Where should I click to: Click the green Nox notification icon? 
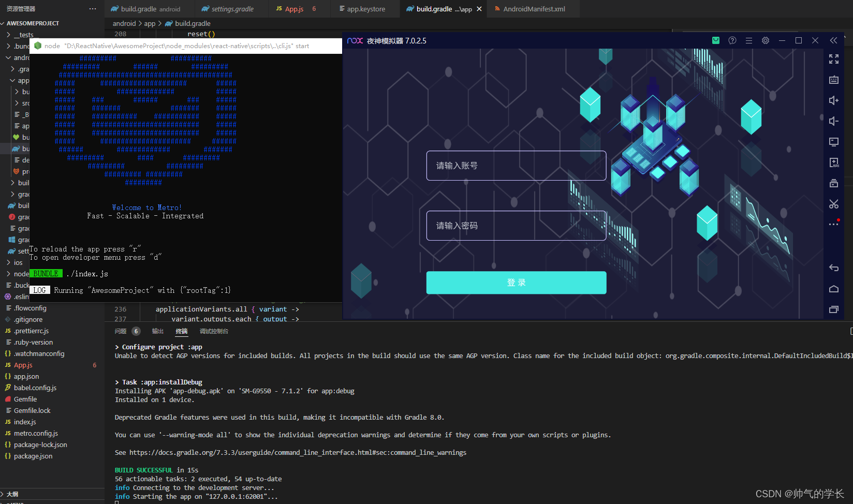tap(715, 40)
